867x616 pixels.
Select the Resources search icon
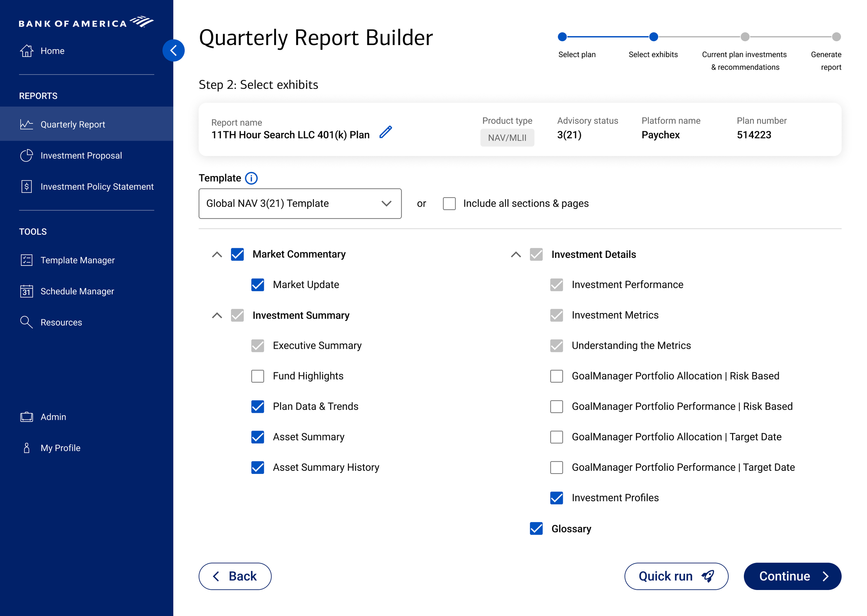pos(26,322)
